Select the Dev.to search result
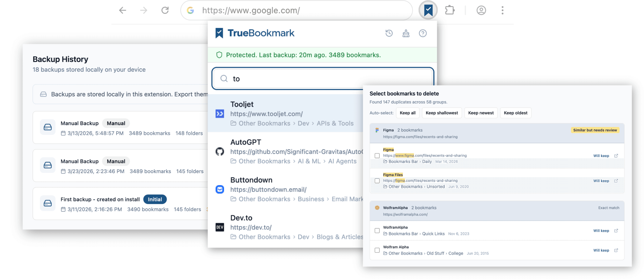Image resolution: width=644 pixels, height=279 pixels. point(285,227)
